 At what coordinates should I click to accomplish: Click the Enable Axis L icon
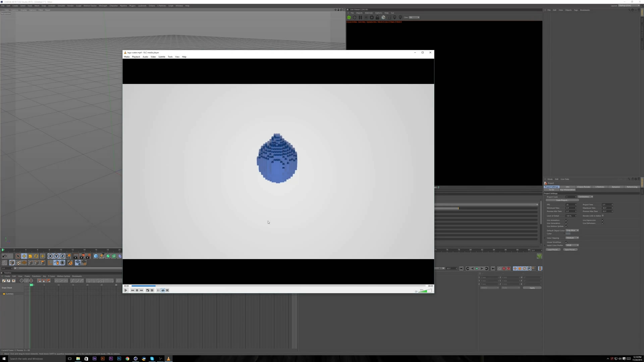pyautogui.click(x=50, y=263)
